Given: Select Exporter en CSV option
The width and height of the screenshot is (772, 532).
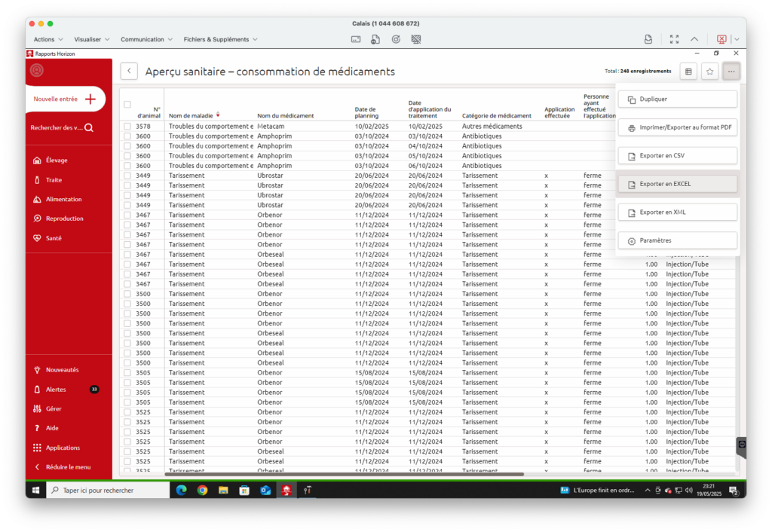Looking at the screenshot, I should (676, 156).
